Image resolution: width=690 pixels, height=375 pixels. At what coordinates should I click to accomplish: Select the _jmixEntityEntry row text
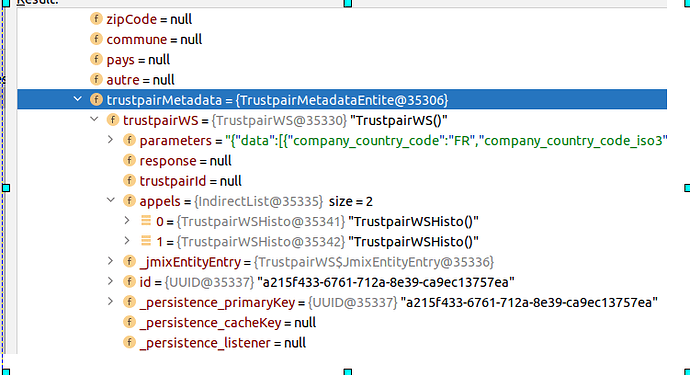(x=317, y=262)
